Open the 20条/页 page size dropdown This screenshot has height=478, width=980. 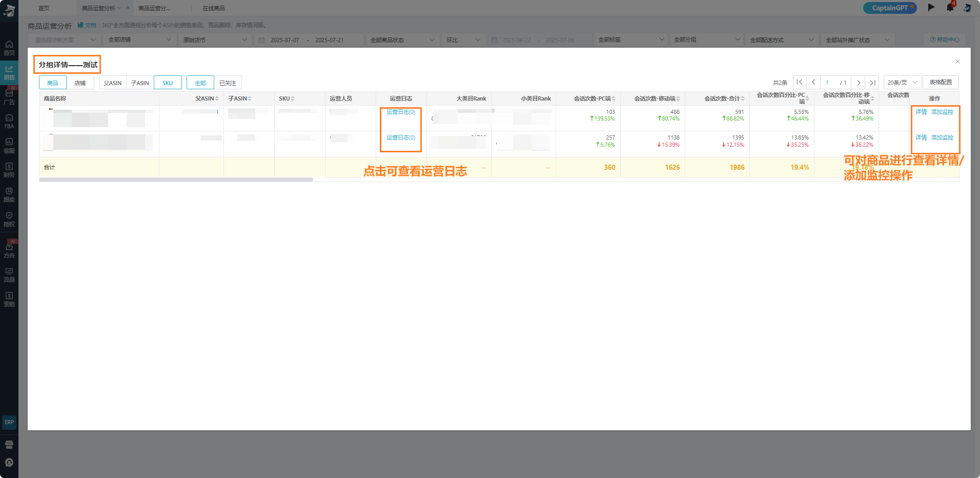(902, 82)
